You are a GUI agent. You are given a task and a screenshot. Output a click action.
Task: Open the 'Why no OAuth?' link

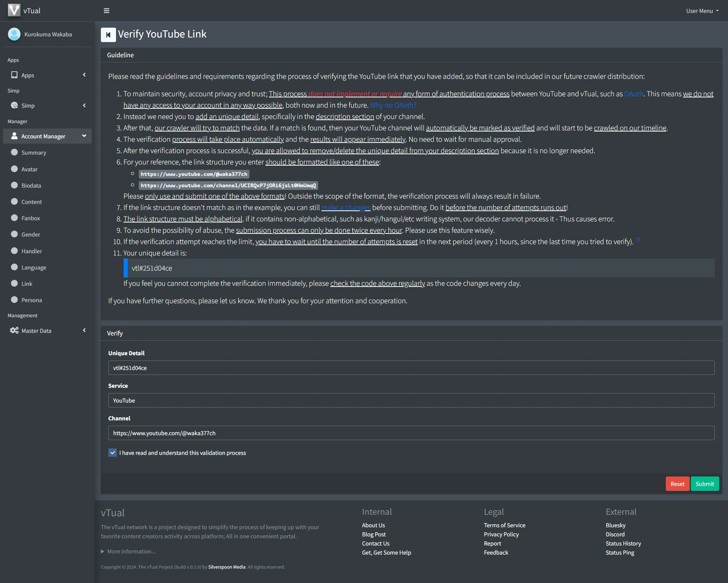tap(393, 105)
